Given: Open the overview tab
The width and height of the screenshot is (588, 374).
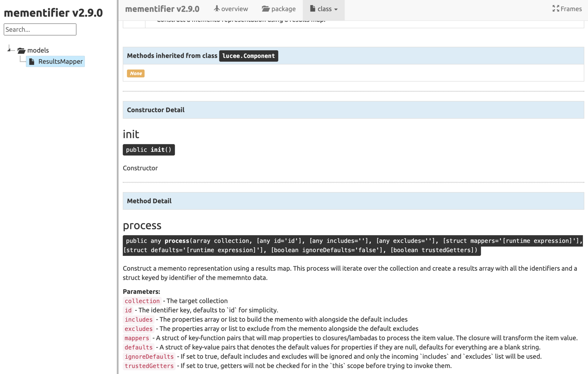Looking at the screenshot, I should 234,9.
